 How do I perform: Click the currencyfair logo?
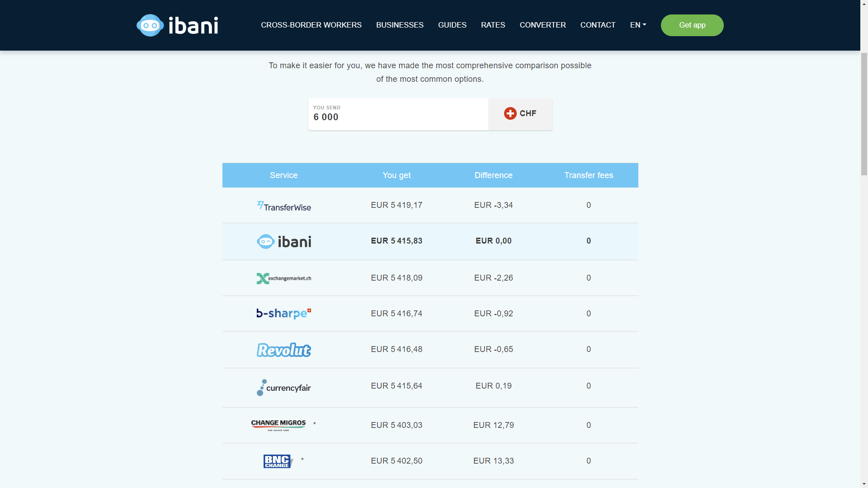click(284, 387)
